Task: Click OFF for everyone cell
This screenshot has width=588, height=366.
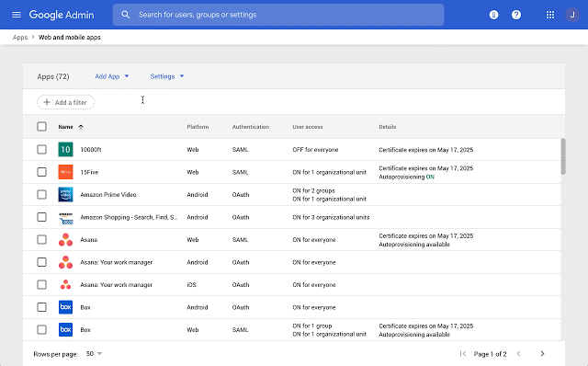Action: pos(315,149)
